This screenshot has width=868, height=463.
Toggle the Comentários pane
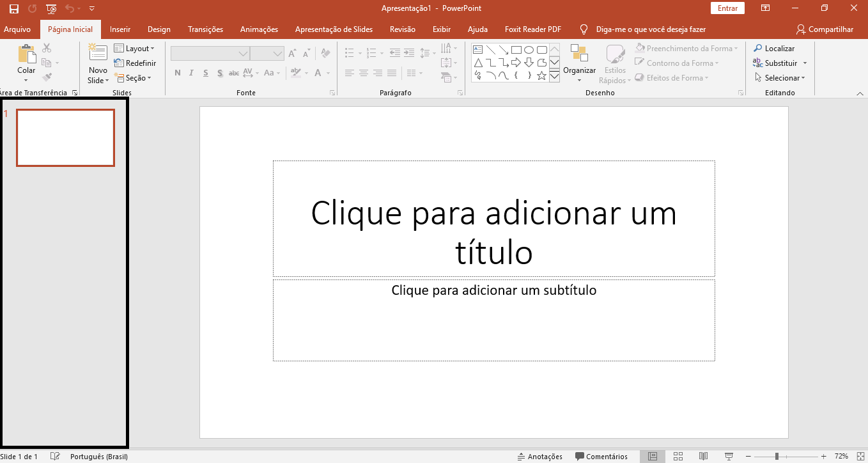[x=601, y=457]
